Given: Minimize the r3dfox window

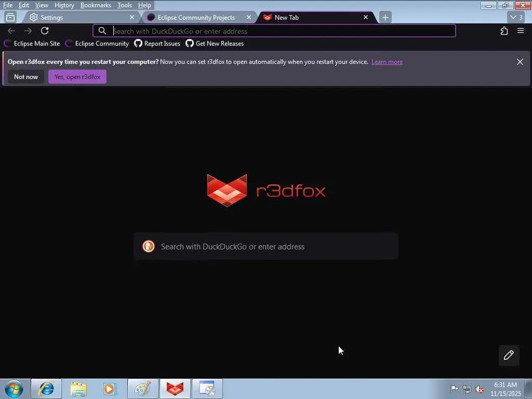Looking at the screenshot, I should click(x=488, y=5).
